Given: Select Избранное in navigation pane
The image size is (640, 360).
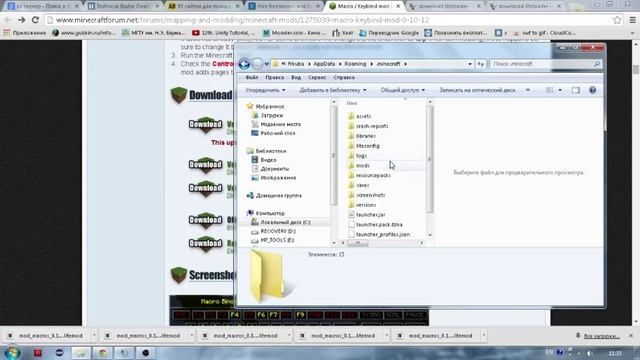Looking at the screenshot, I should pos(270,107).
